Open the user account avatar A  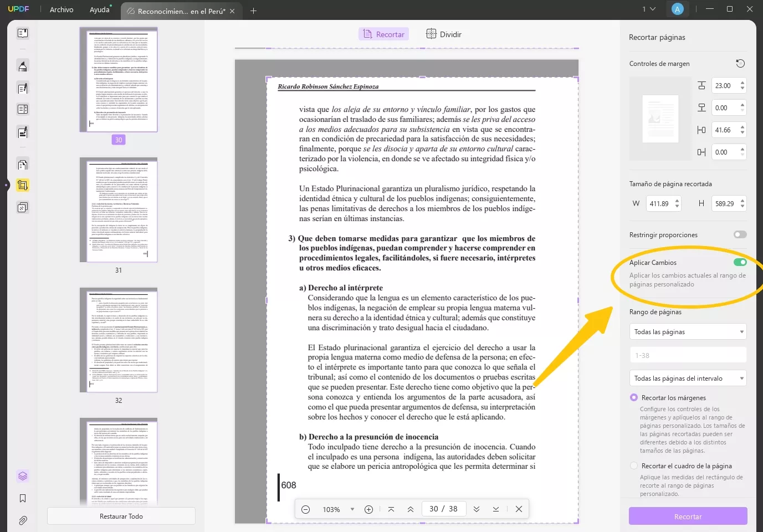[677, 9]
